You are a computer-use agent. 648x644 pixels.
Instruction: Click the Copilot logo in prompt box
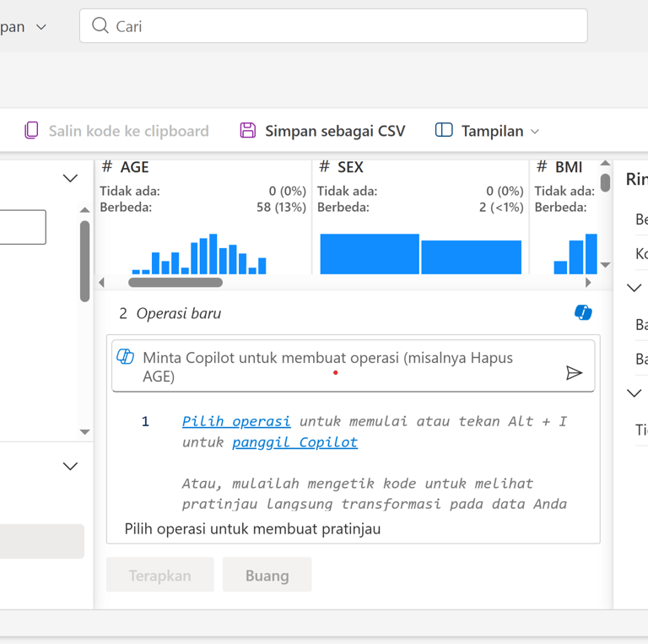click(x=125, y=356)
